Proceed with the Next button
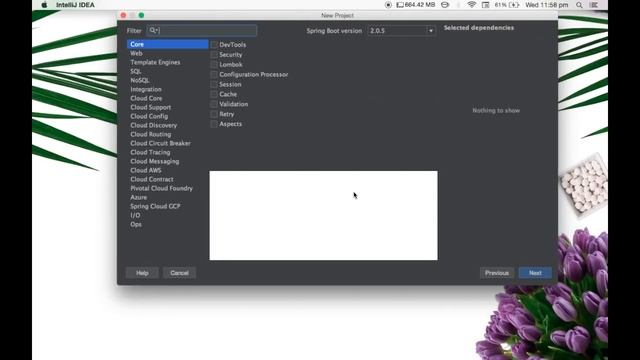Viewport: 640px width, 360px height. click(x=535, y=273)
